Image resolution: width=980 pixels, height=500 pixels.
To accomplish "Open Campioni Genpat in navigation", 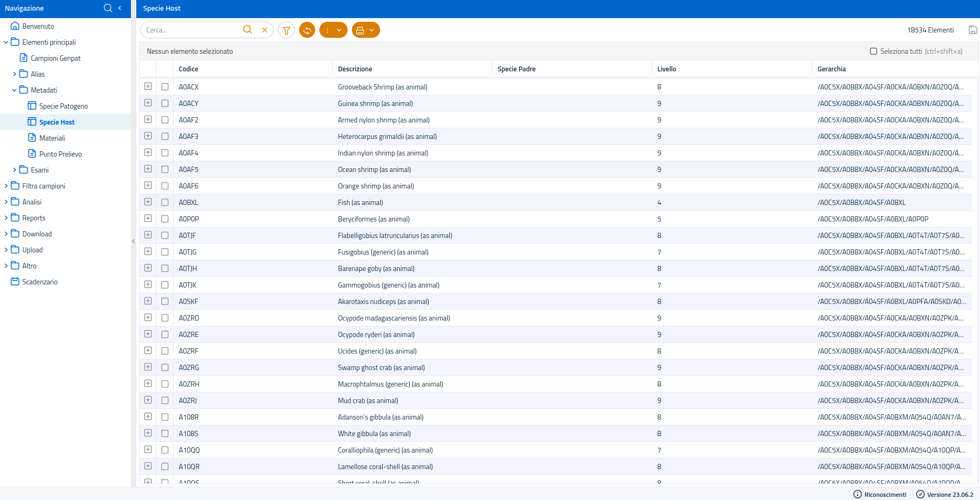I will [x=55, y=58].
